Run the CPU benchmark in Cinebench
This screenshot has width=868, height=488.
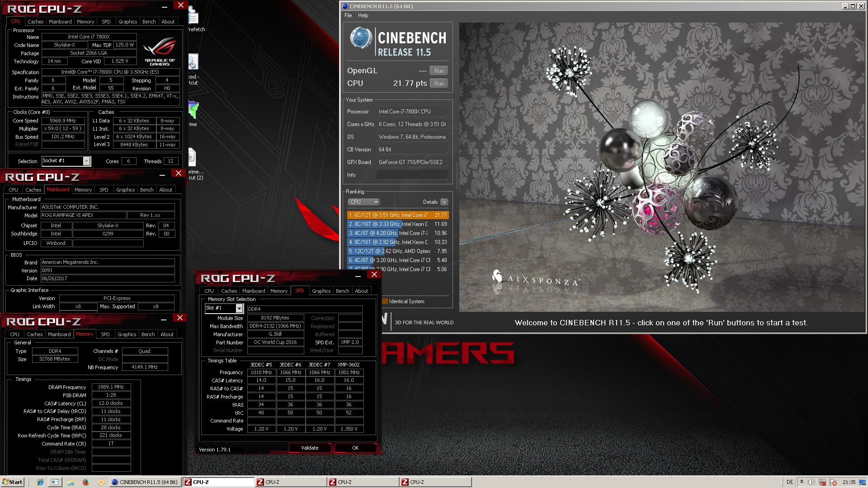[x=439, y=84]
